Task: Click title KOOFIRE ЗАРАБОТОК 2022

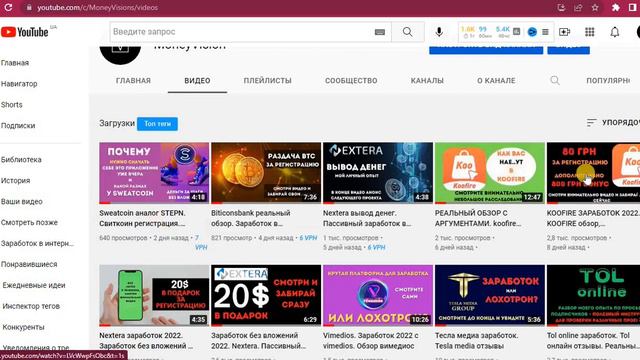Action: click(x=593, y=218)
